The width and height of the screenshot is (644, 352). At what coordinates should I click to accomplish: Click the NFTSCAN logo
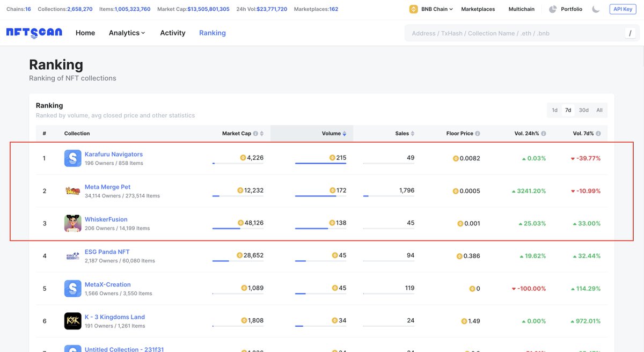click(x=34, y=33)
